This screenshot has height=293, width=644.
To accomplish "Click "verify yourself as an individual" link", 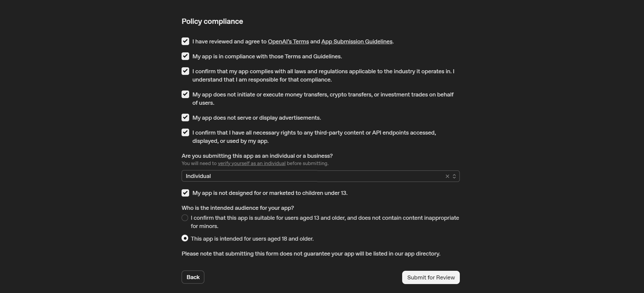I will pyautogui.click(x=252, y=163).
